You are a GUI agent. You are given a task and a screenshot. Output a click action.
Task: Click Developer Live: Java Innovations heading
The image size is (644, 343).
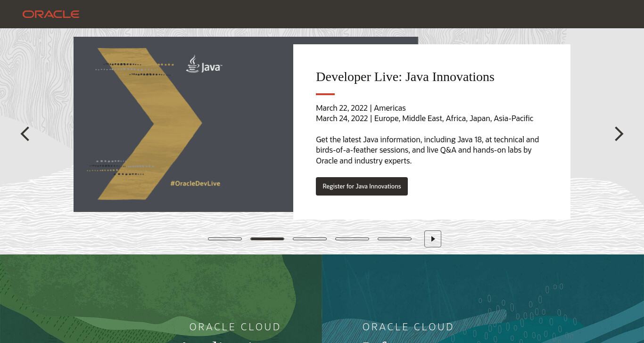tap(405, 77)
